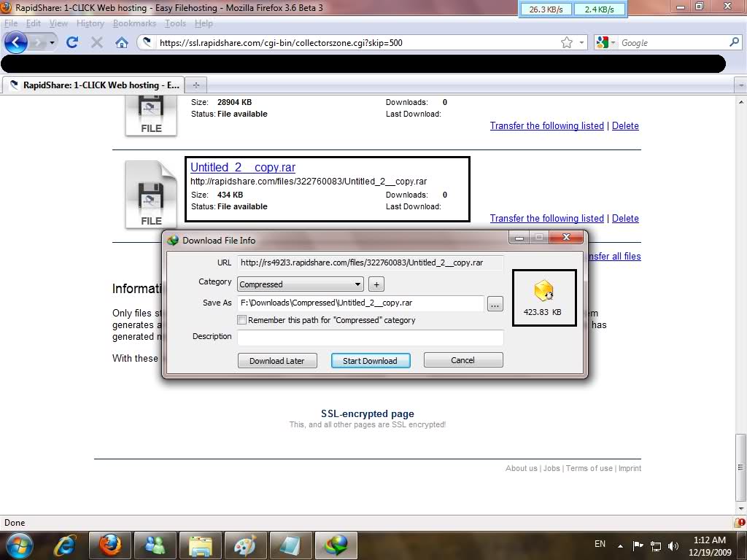Show hidden tray icons arrow
The image size is (747, 560).
pyautogui.click(x=620, y=545)
